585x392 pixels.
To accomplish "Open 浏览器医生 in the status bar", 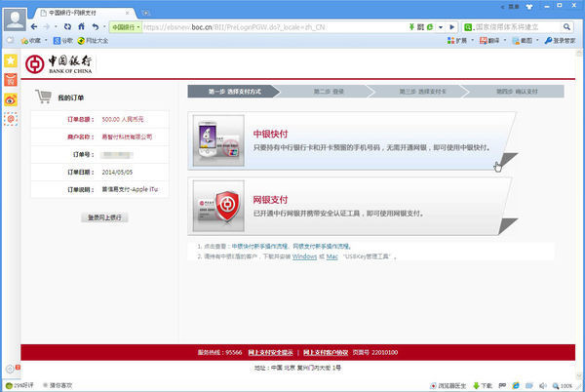I will (x=448, y=385).
